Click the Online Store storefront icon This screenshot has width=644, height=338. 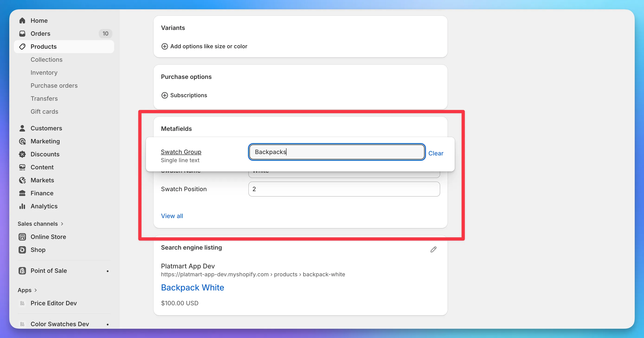[22, 237]
